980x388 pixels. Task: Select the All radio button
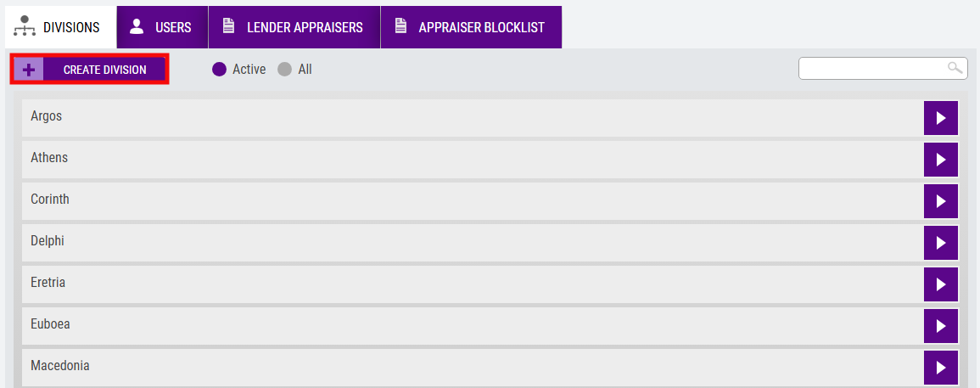click(284, 70)
